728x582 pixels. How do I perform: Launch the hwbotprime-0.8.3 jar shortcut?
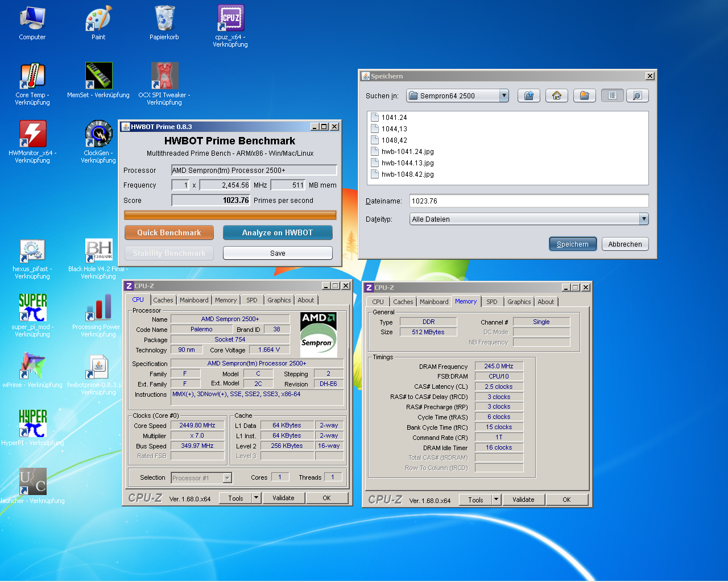(x=98, y=374)
